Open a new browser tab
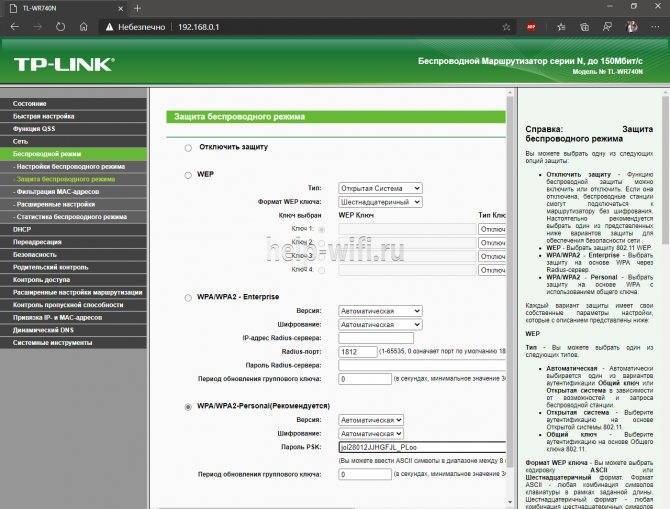Viewport: 670px width, 509px height. [137, 8]
